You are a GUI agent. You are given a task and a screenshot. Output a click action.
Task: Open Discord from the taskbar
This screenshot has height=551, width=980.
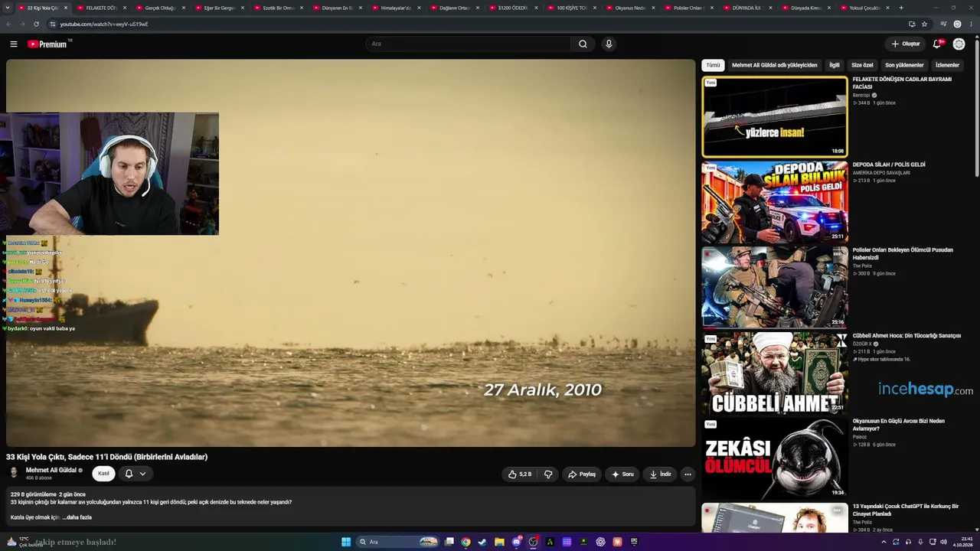click(x=516, y=542)
